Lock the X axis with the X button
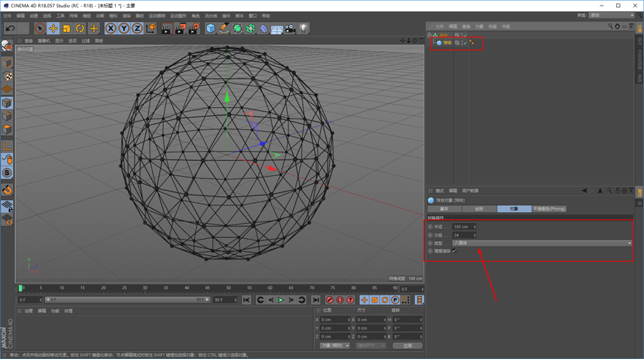This screenshot has width=644, height=359. (x=110, y=29)
